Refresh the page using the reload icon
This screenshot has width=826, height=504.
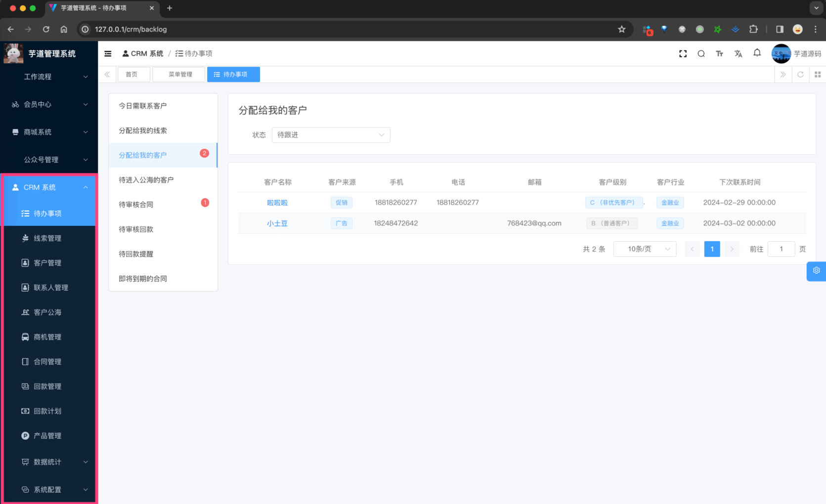coord(800,74)
